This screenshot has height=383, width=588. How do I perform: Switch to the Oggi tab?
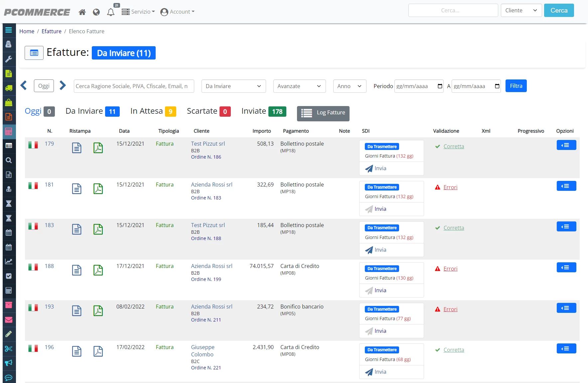coord(40,111)
